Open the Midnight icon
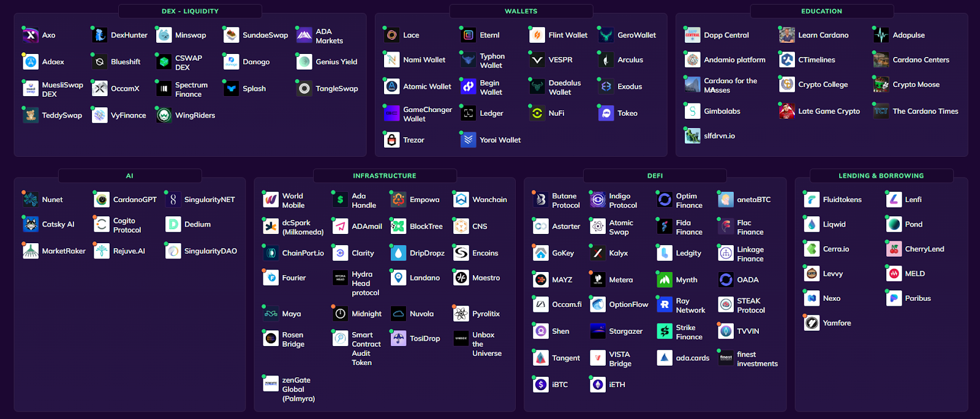Screen dimensions: 980x419 point(341,314)
